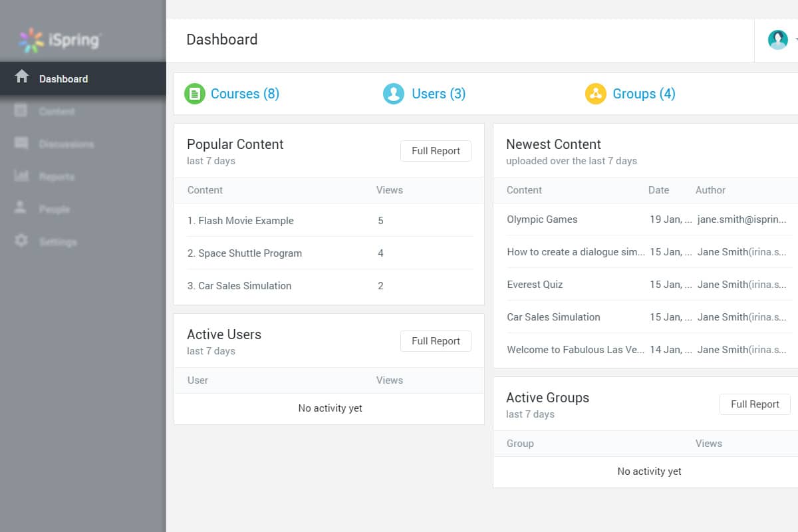Click '3. Car Sales Simulation' in Popular Content
The width and height of the screenshot is (798, 532).
239,286
